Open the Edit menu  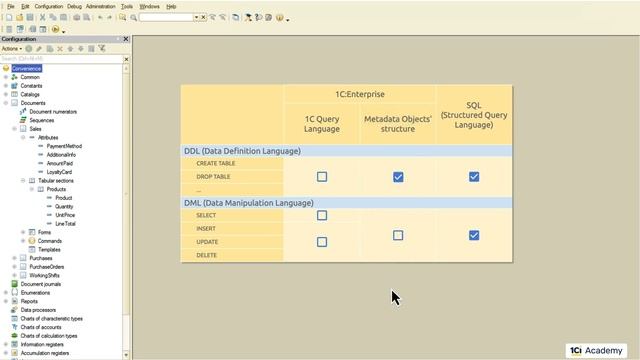click(x=25, y=7)
